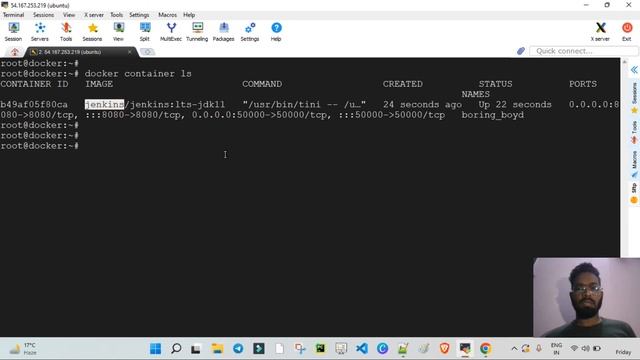Screen dimensions: 640x360
Task: Open Brave browser from the taskbar
Action: pos(444,349)
